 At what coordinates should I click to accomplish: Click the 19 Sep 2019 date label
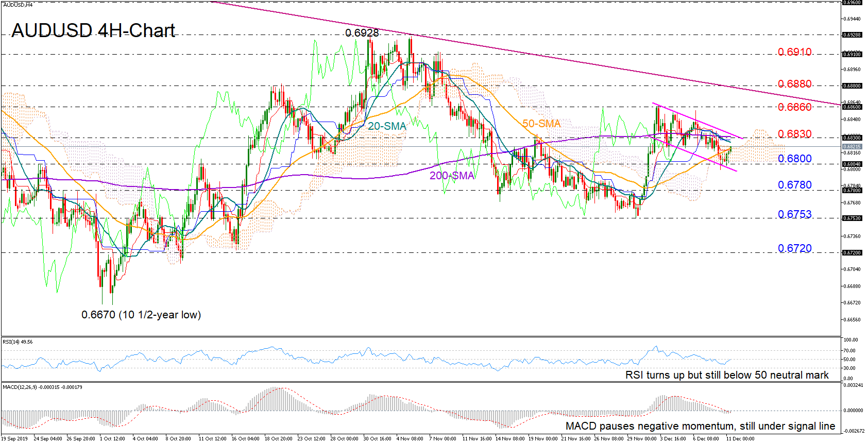coord(14,439)
